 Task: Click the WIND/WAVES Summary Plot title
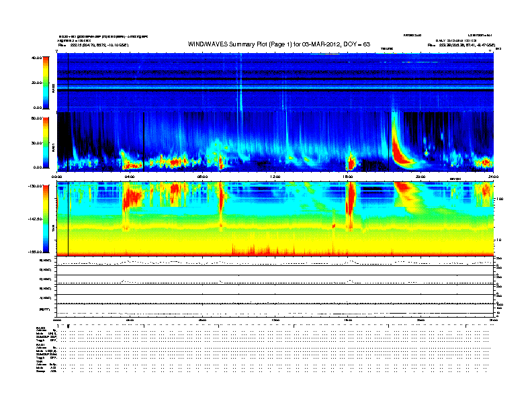pyautogui.click(x=279, y=44)
